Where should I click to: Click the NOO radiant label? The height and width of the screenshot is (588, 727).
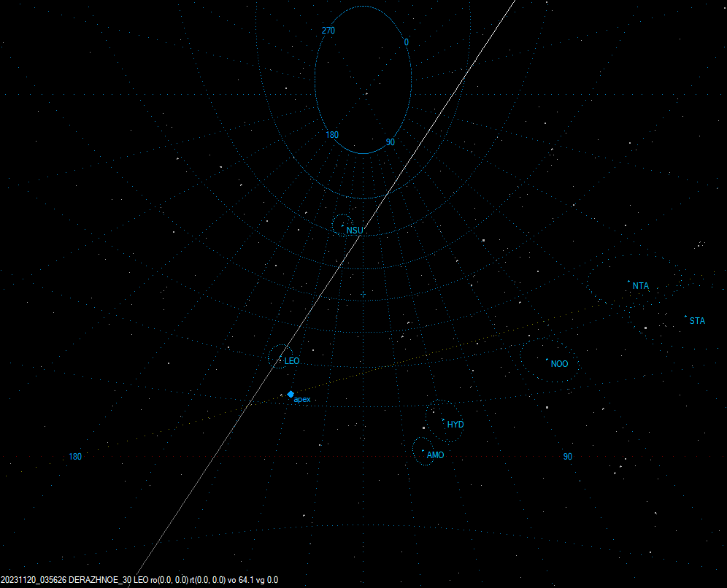click(559, 364)
